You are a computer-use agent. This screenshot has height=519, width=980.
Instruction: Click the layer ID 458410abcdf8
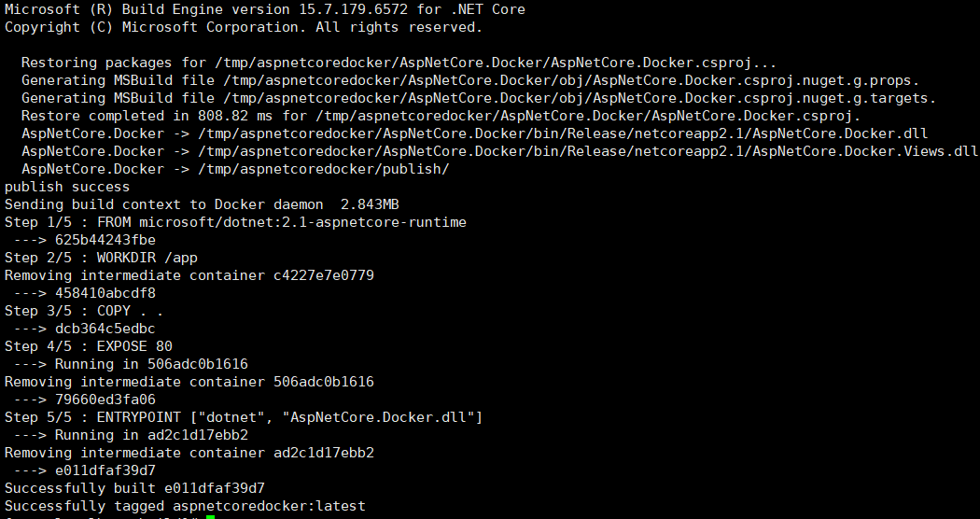point(105,293)
